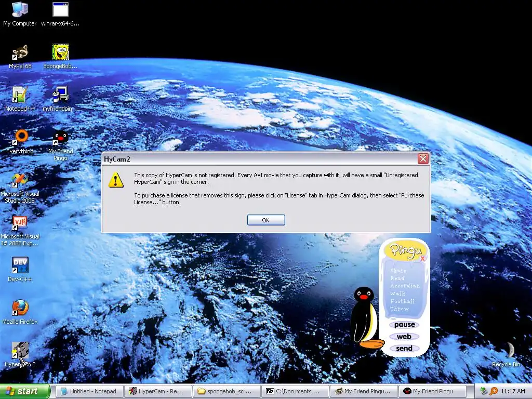The height and width of the screenshot is (399, 532).
Task: Switch to C:\Documents 7-Zip taskbar button
Action: 295,391
